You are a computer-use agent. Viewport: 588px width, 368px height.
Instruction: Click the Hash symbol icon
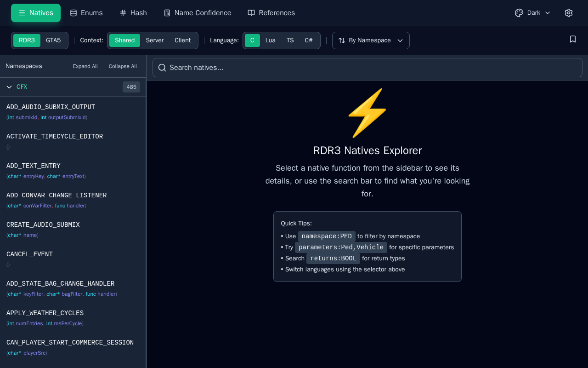(123, 13)
